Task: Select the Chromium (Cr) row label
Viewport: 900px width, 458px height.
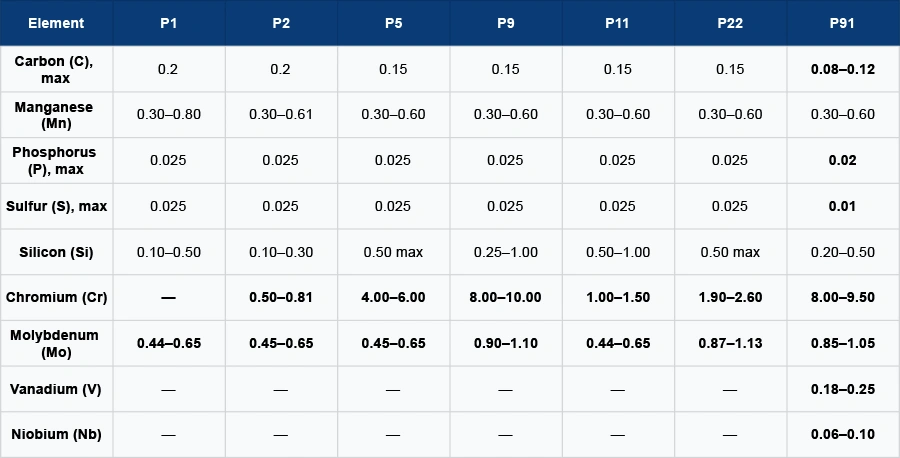Action: point(56,297)
